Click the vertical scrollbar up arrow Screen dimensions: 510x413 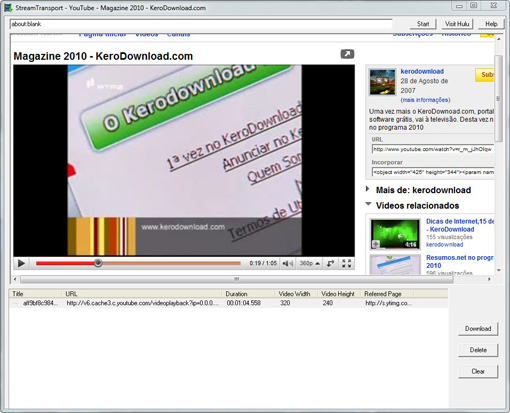499,39
